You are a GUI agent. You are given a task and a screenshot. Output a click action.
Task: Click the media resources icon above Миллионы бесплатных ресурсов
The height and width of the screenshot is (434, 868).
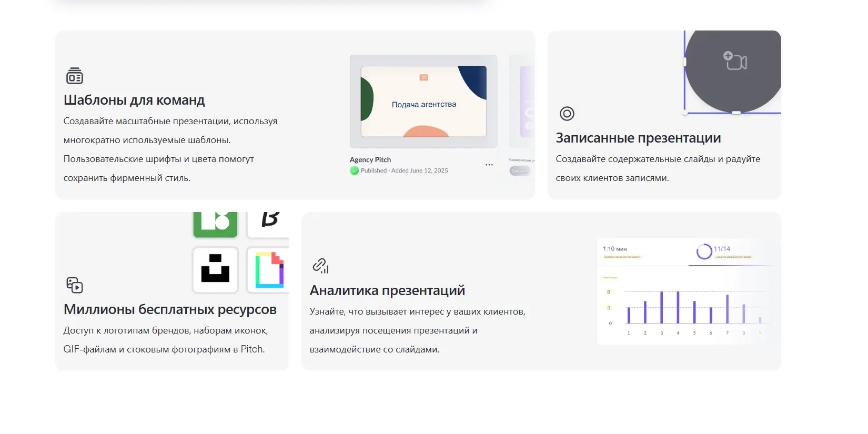click(x=75, y=285)
